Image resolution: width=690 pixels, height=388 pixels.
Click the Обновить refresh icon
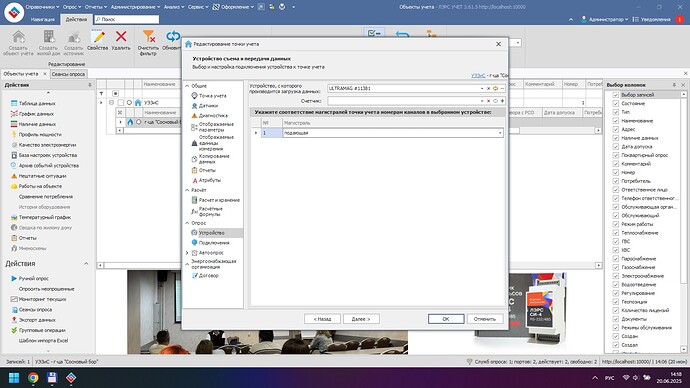(x=173, y=36)
